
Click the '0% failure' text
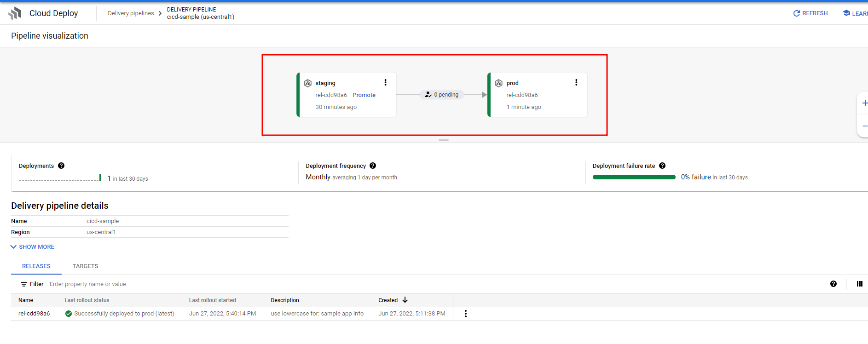pos(696,177)
